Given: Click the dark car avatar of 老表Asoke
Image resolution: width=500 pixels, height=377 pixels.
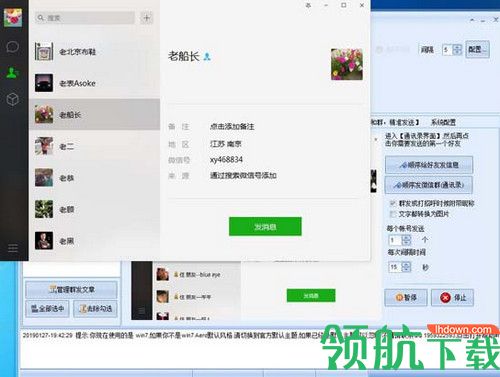Looking at the screenshot, I should click(x=44, y=83).
